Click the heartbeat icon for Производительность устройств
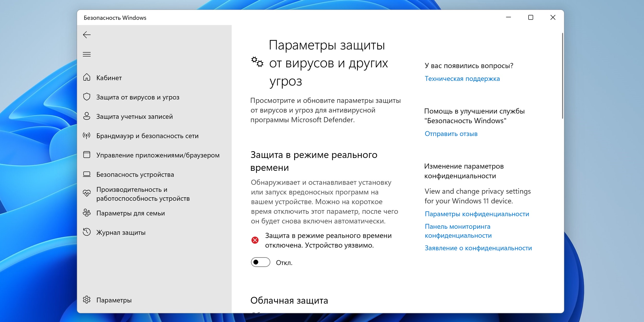Screen dimensions: 644x322 pyautogui.click(x=87, y=193)
